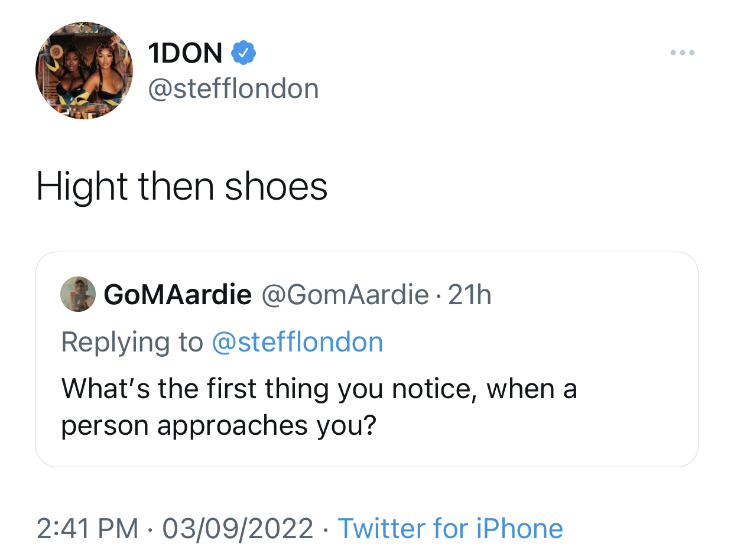Open the 1DON display name
The width and height of the screenshot is (734, 560).
[185, 54]
